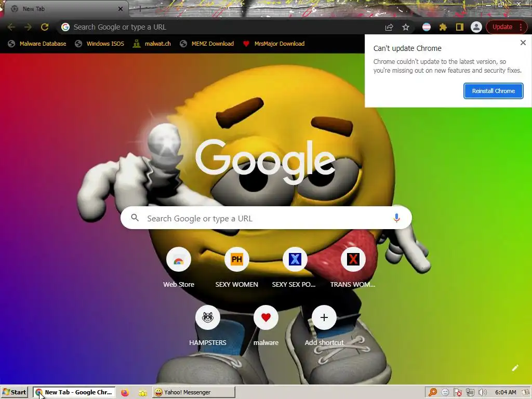532x399 pixels.
Task: Click the 6:04 AM taskbar clock
Action: [x=506, y=393]
